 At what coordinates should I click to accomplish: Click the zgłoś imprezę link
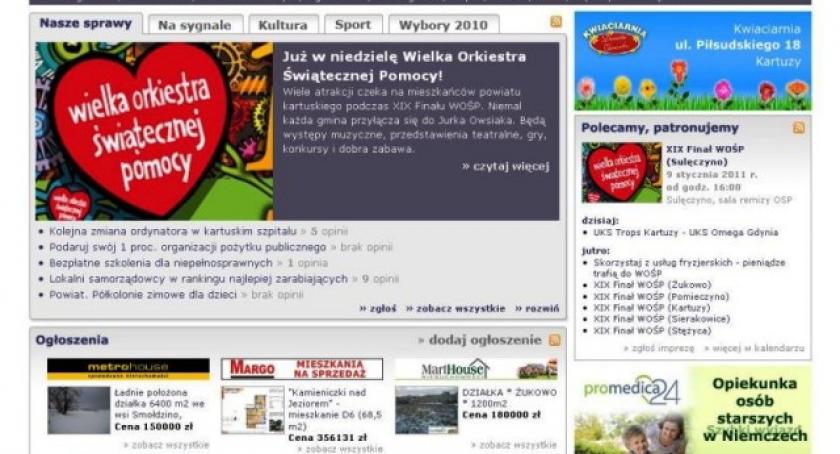pos(659,348)
